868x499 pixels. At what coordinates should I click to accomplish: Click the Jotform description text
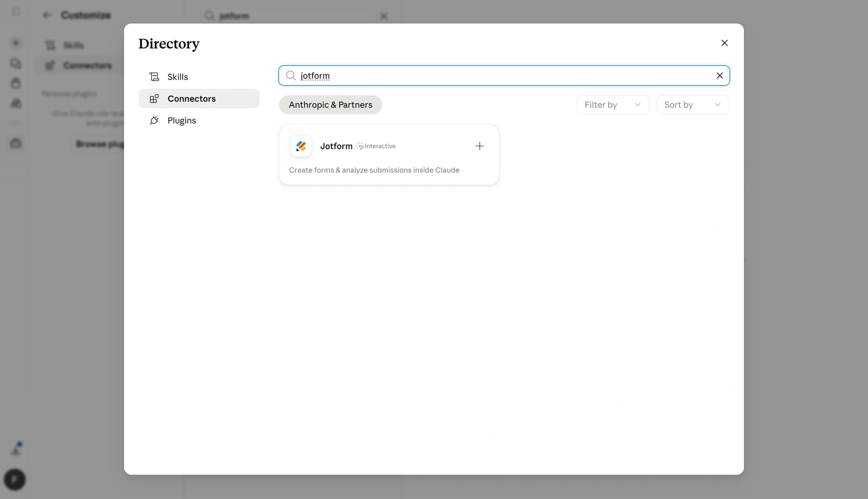[374, 170]
